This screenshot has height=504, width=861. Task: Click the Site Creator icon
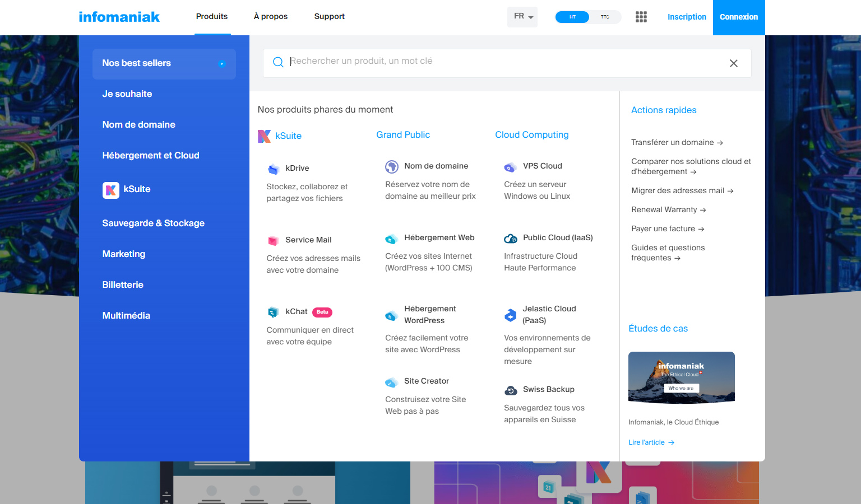pyautogui.click(x=391, y=382)
